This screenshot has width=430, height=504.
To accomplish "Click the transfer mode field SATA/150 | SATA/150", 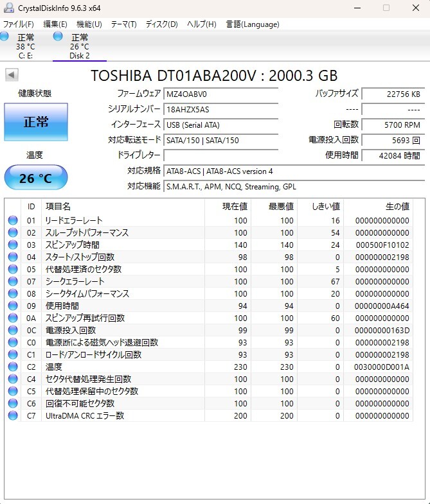I will [221, 141].
